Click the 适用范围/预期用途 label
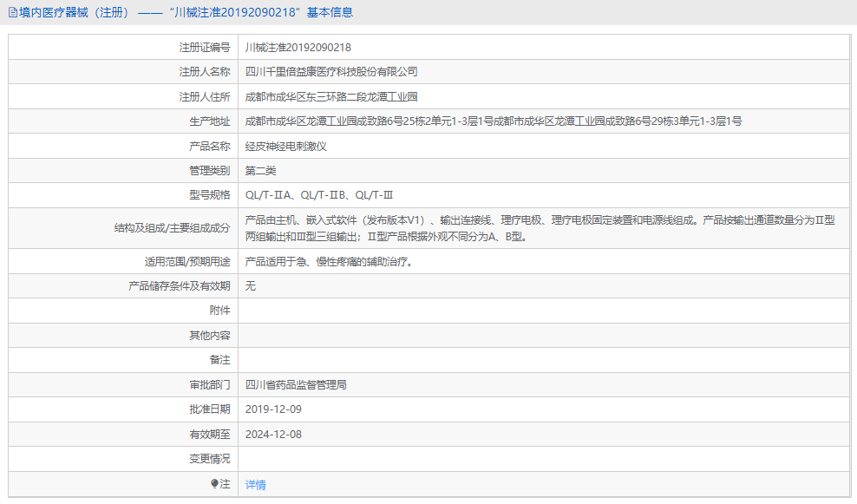The width and height of the screenshot is (857, 504). coord(187,262)
